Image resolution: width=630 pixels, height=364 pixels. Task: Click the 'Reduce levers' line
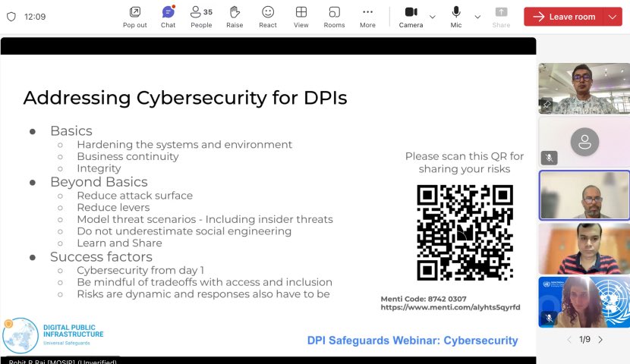[113, 208]
